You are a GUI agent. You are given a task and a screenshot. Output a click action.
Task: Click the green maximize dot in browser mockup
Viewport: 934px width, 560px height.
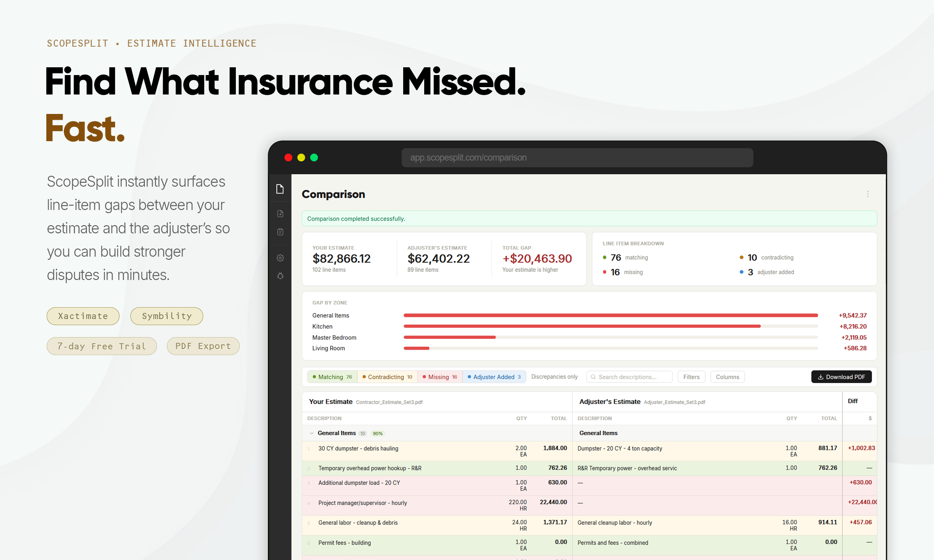pyautogui.click(x=314, y=157)
